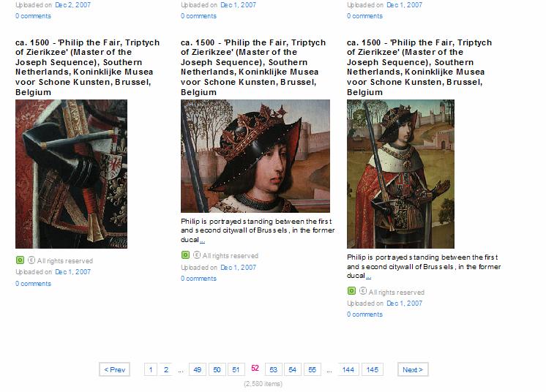Jump to page 50

[217, 369]
